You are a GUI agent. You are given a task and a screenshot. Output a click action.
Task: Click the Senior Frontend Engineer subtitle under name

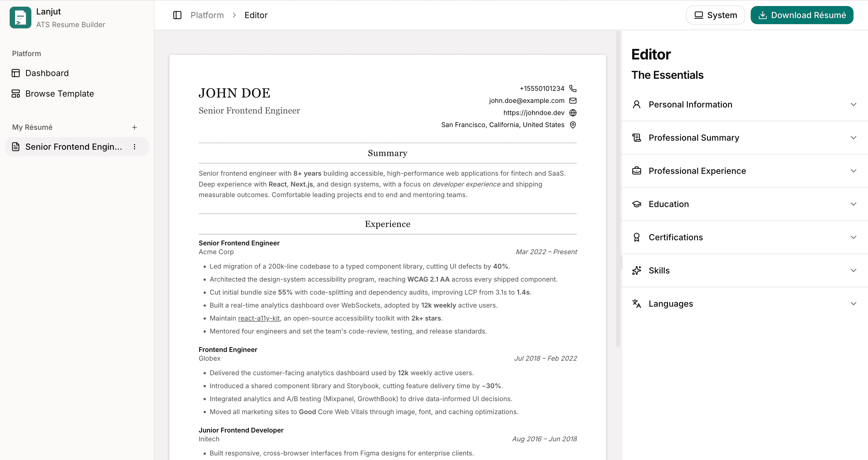coord(249,110)
